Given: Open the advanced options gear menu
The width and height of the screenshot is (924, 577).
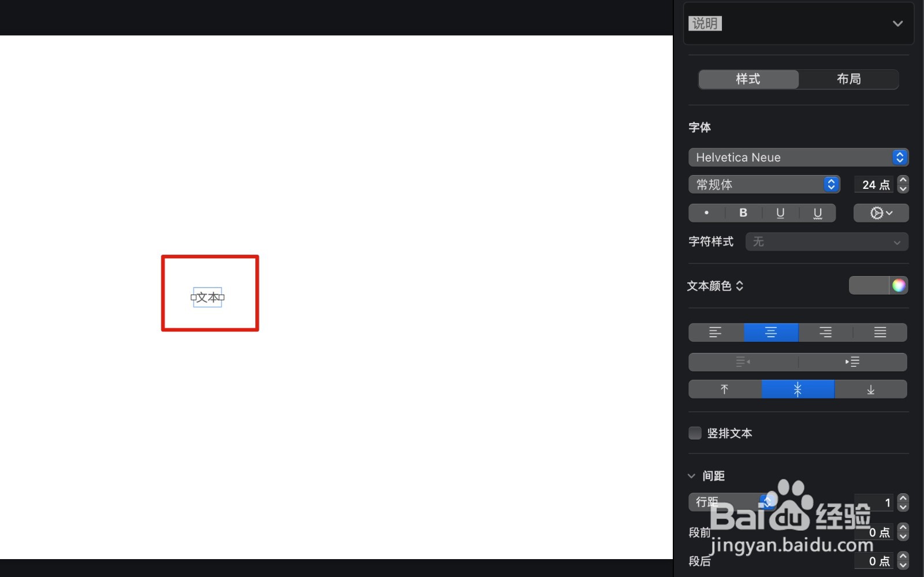Looking at the screenshot, I should pyautogui.click(x=881, y=213).
